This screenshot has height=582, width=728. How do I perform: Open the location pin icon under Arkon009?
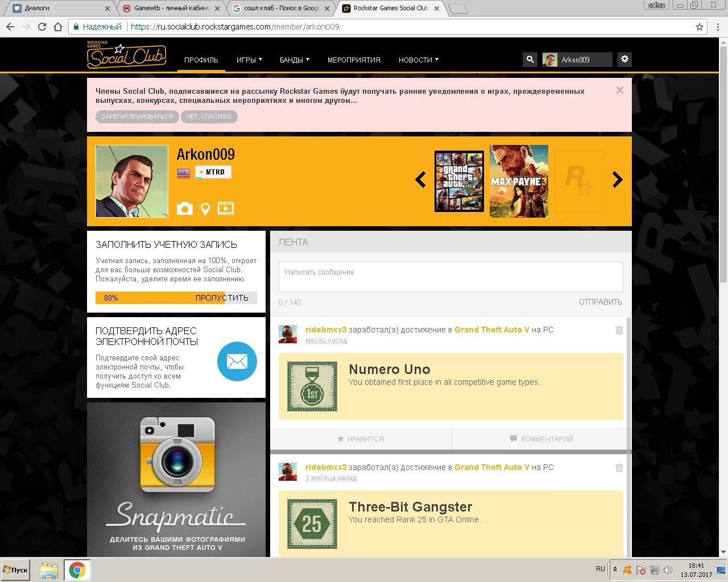point(205,209)
